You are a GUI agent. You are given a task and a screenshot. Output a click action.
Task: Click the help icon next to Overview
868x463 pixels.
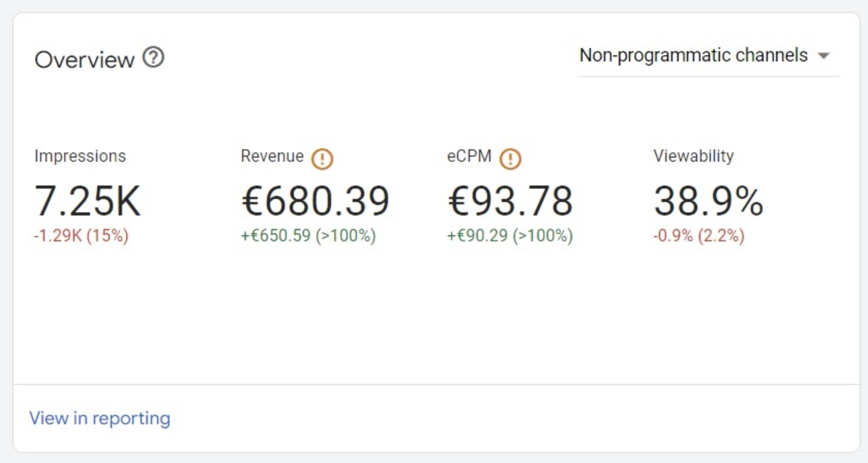point(154,57)
